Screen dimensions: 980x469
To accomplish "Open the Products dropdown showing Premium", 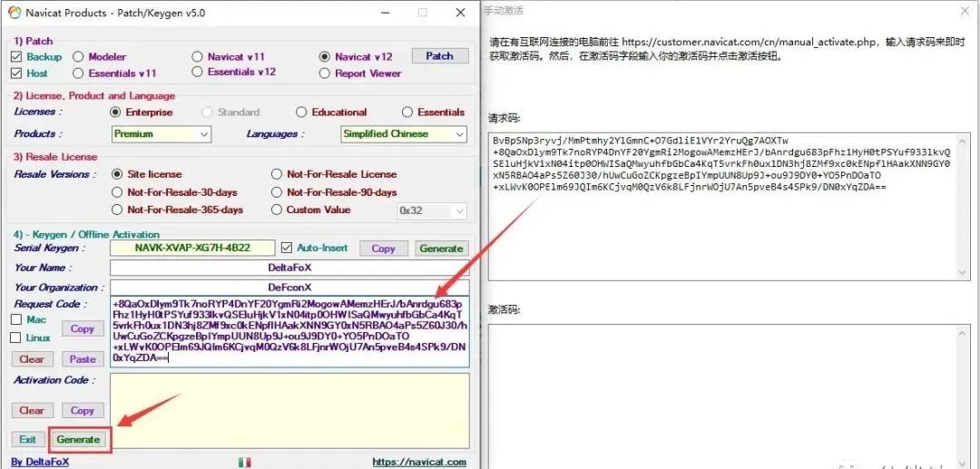I will 162,133.
